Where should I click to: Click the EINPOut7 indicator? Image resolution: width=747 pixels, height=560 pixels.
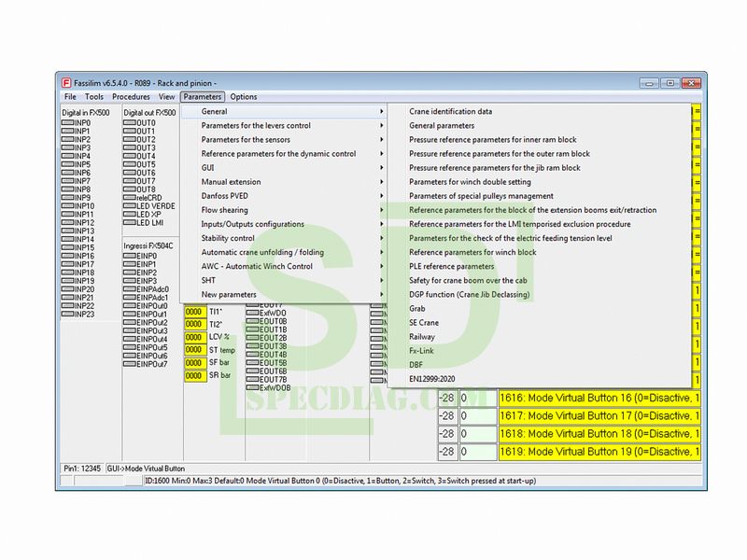(130, 364)
